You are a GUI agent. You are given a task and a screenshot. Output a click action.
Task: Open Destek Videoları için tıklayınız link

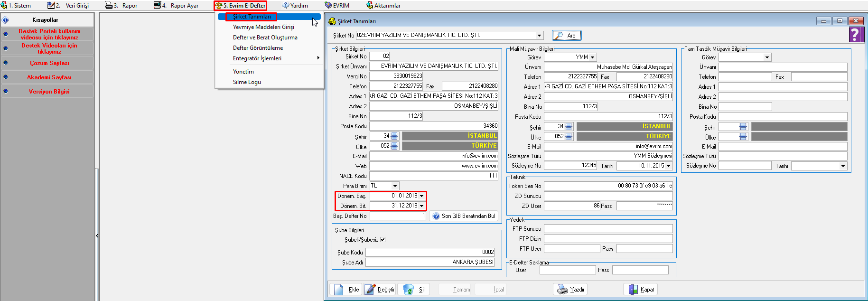pyautogui.click(x=49, y=48)
